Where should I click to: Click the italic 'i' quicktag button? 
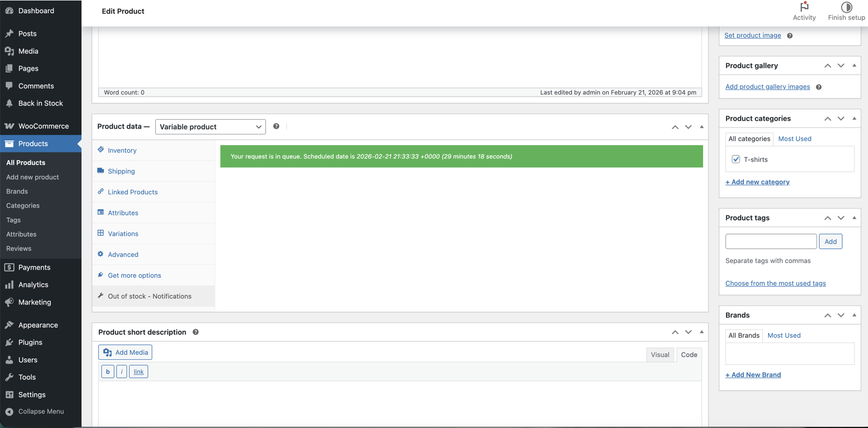point(122,372)
